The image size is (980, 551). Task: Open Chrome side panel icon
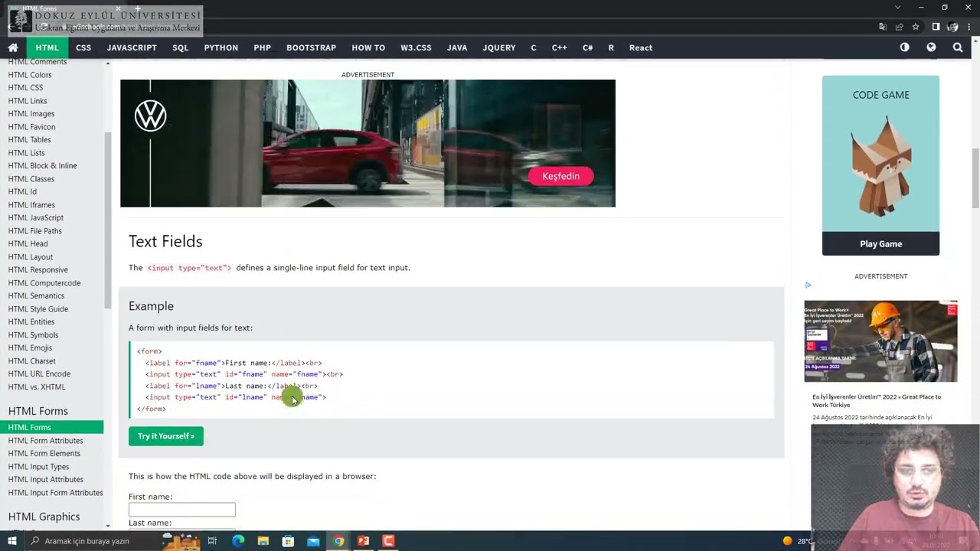pyautogui.click(x=936, y=27)
